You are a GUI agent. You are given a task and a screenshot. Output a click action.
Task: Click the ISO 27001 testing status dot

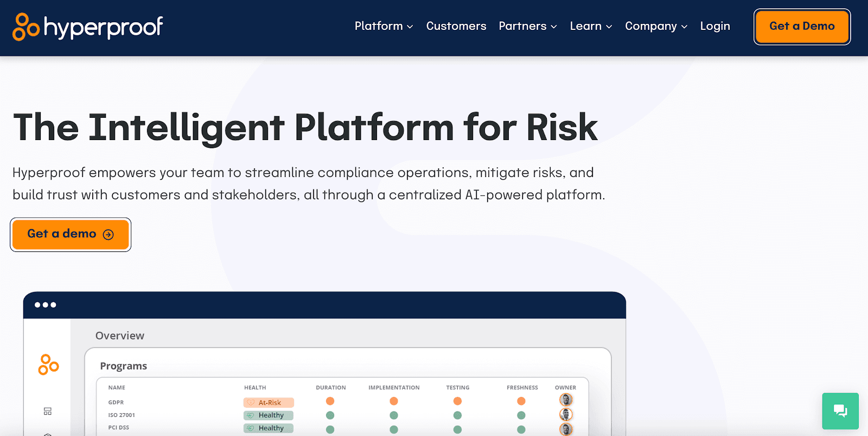coord(457,415)
